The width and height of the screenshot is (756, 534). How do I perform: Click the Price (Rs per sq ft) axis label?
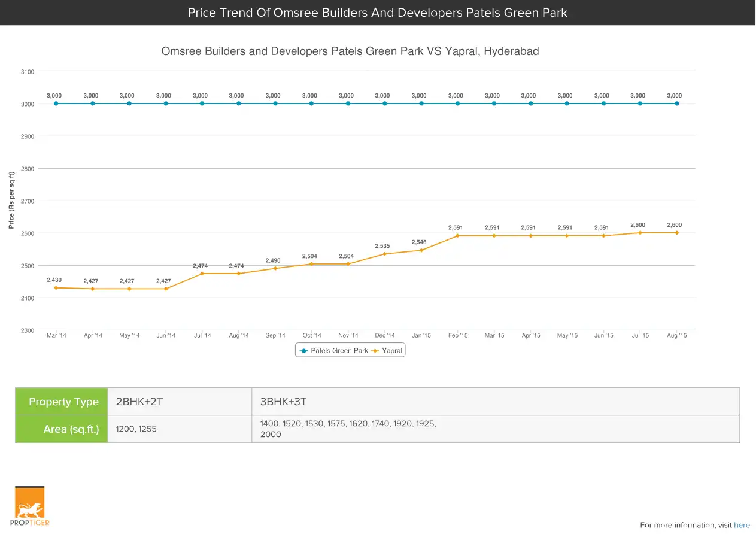pyautogui.click(x=11, y=201)
